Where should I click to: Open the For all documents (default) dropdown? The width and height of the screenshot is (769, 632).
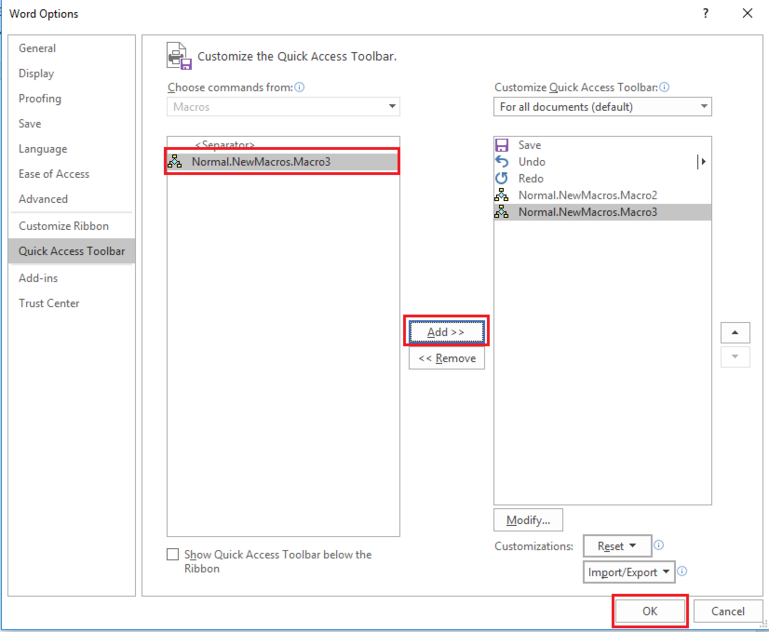pos(602,106)
